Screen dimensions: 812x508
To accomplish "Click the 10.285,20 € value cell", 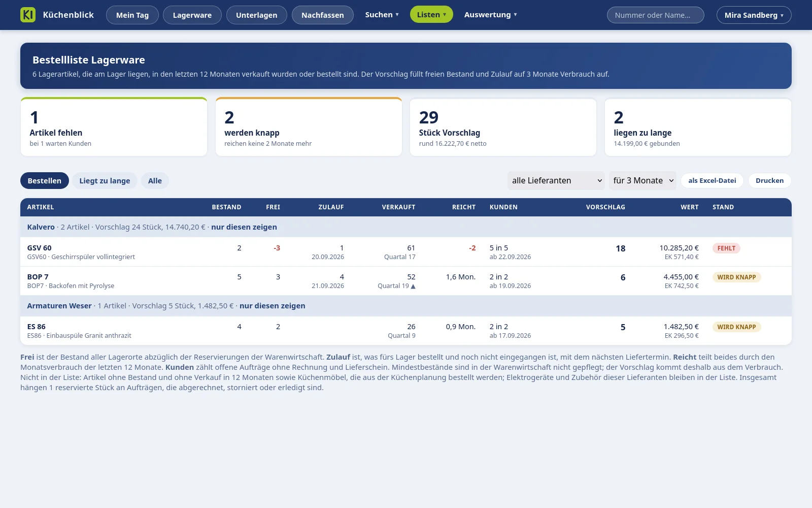I will (x=679, y=248).
